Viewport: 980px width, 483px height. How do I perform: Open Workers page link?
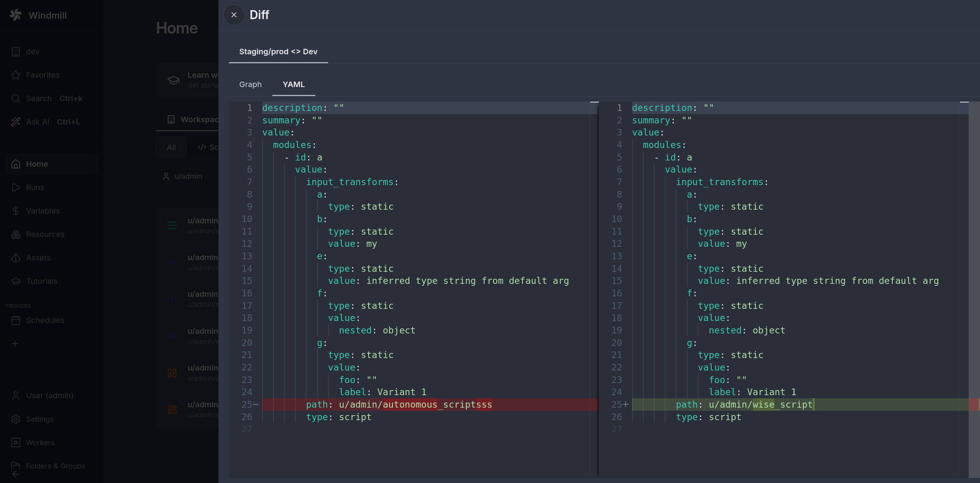click(40, 442)
